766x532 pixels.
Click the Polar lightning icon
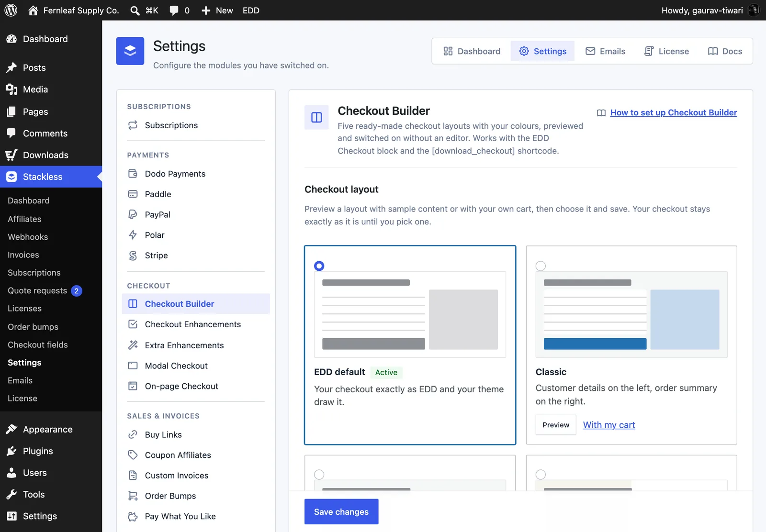(133, 235)
